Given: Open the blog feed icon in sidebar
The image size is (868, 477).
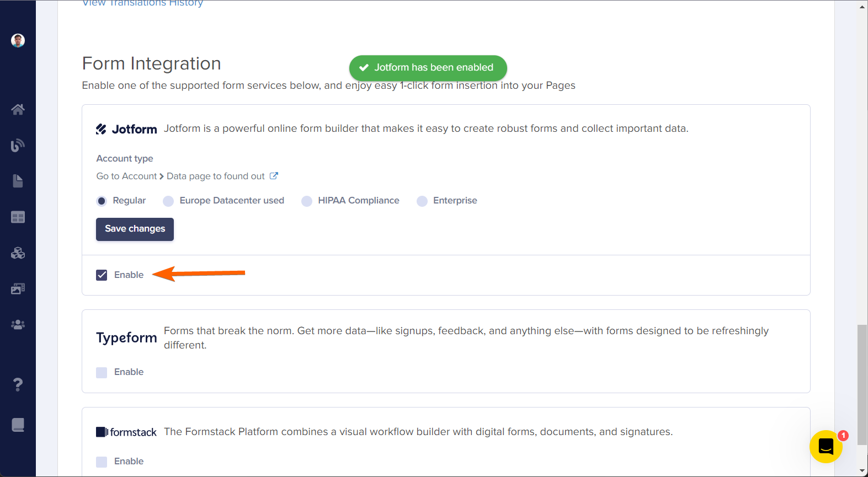Looking at the screenshot, I should 18,145.
